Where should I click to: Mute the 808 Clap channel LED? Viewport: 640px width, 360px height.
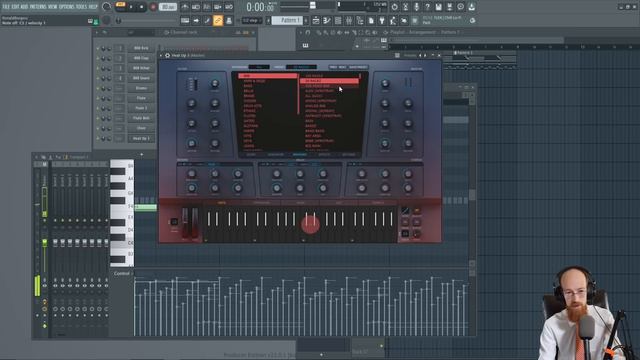[x=98, y=58]
